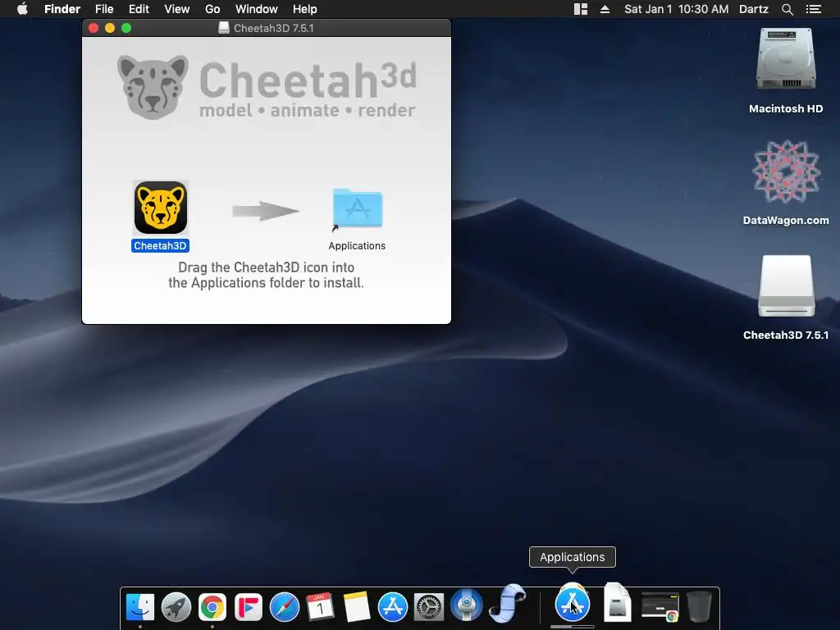840x630 pixels.
Task: Open Google Chrome from the Dock
Action: [x=212, y=607]
